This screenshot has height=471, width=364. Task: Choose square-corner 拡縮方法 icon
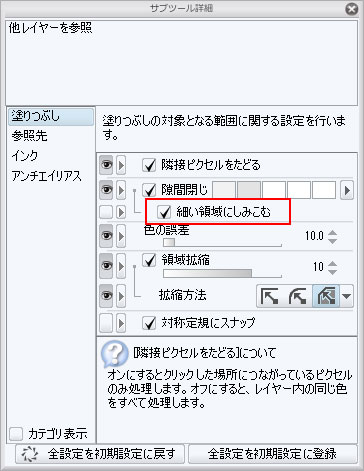[270, 296]
